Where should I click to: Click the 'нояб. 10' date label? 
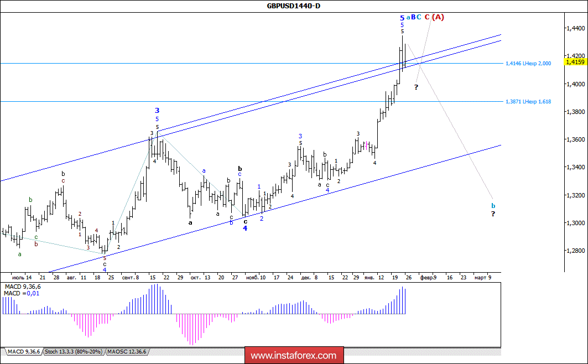256,278
